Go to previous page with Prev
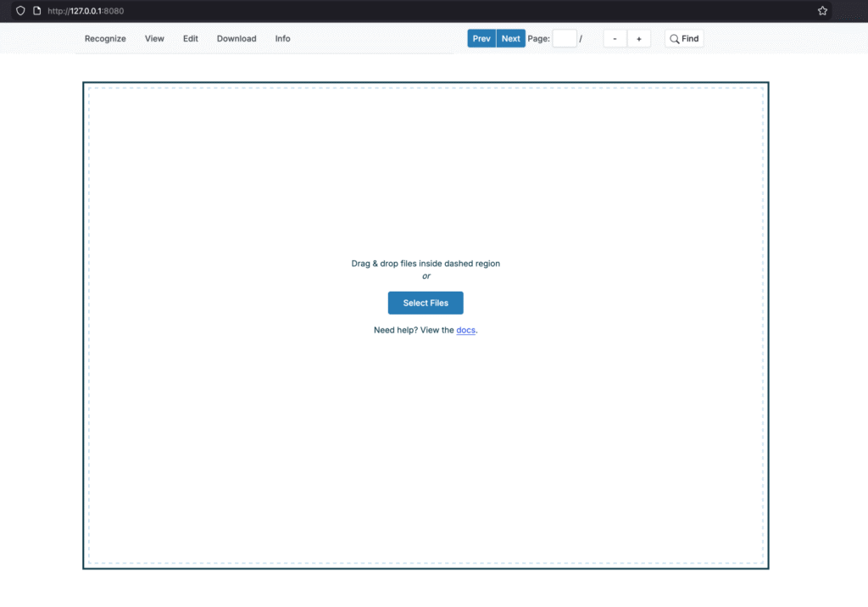Screen dimensions: 868x607 pos(481,39)
